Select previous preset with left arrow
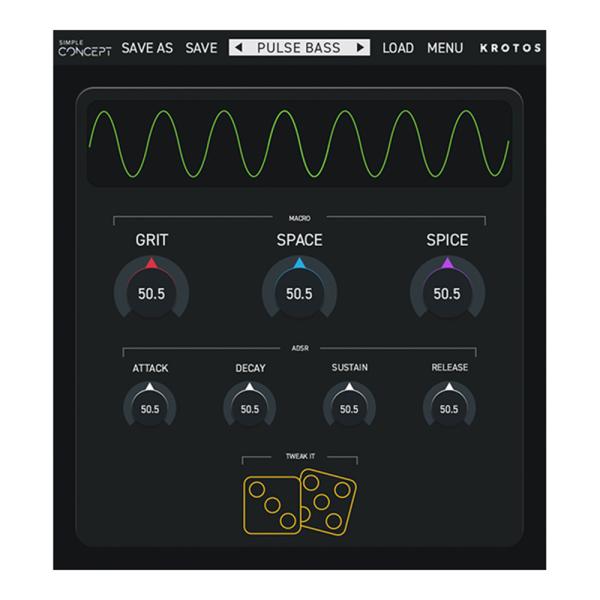 pyautogui.click(x=238, y=48)
